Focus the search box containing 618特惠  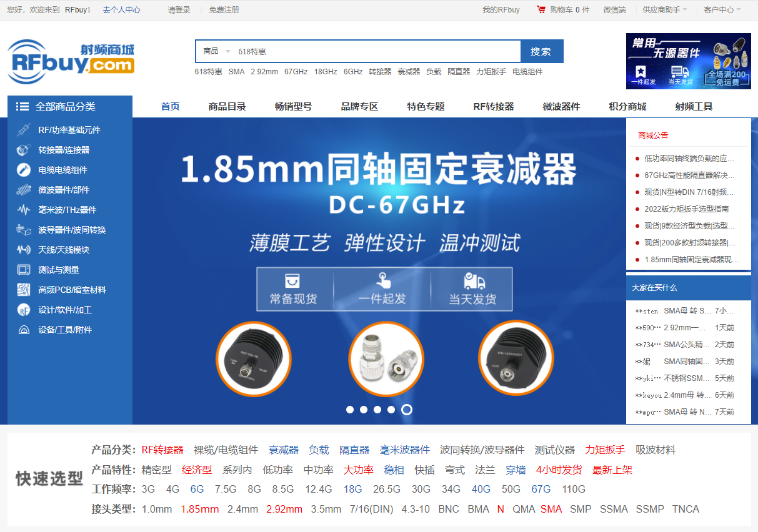click(x=377, y=51)
